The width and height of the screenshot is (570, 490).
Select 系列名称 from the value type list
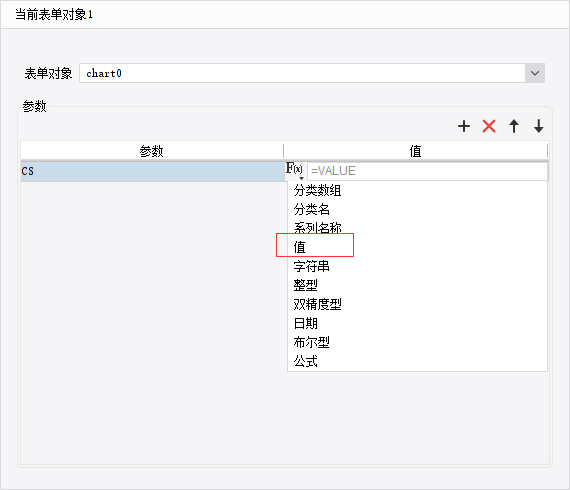click(417, 228)
